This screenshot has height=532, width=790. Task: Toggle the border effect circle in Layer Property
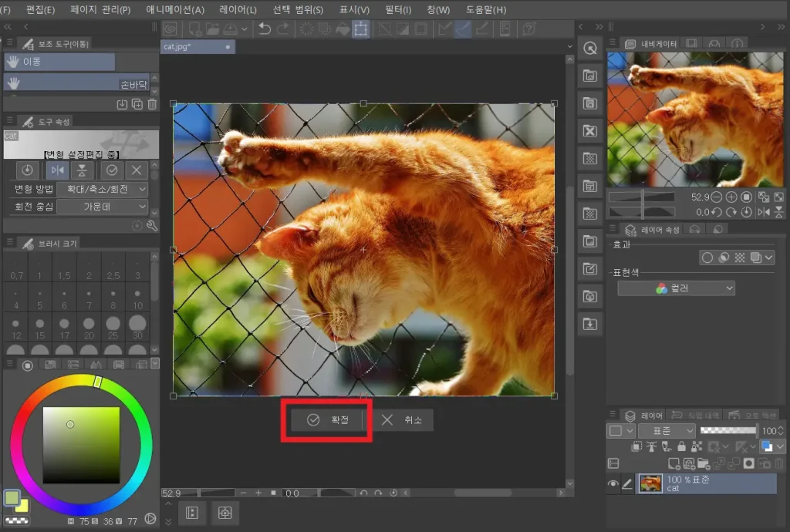click(707, 258)
